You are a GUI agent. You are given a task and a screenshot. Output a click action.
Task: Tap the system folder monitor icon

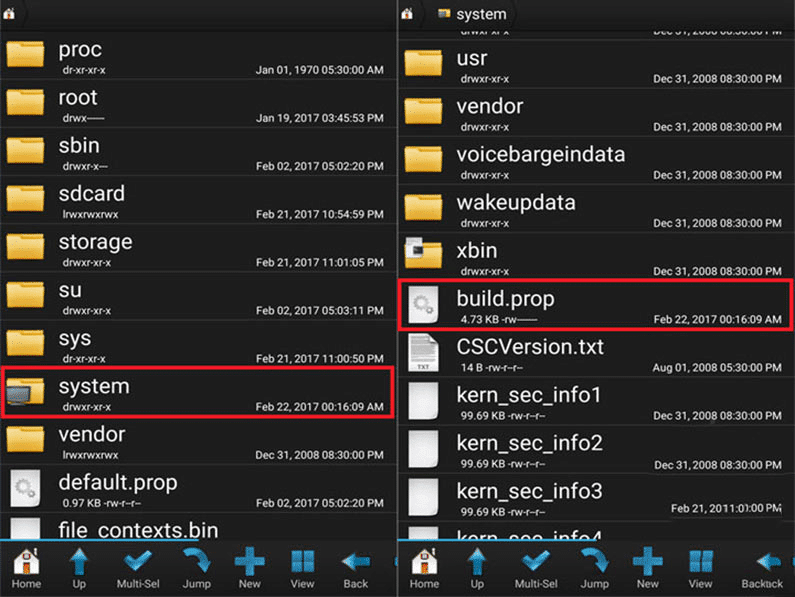[x=25, y=391]
